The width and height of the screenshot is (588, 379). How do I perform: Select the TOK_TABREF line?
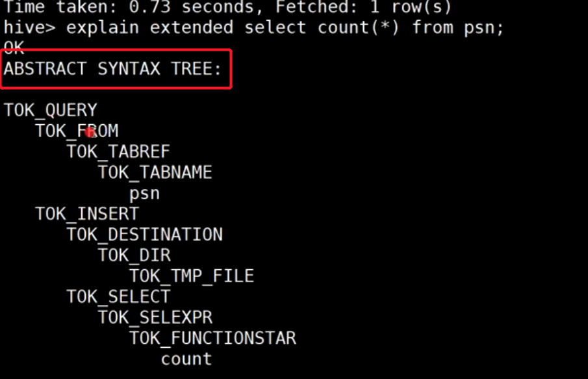pyautogui.click(x=118, y=151)
